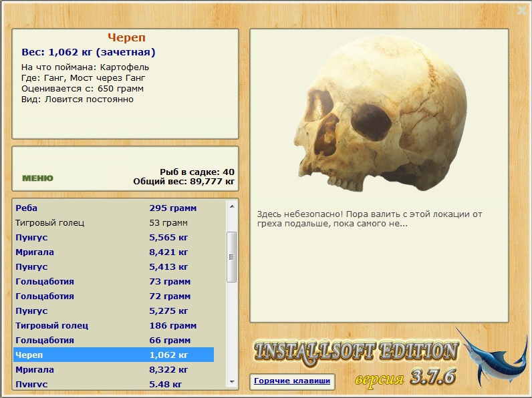Image resolution: width=532 pixels, height=398 pixels.
Task: Select the highlighted Череп 1,062 кг row
Action: point(114,355)
